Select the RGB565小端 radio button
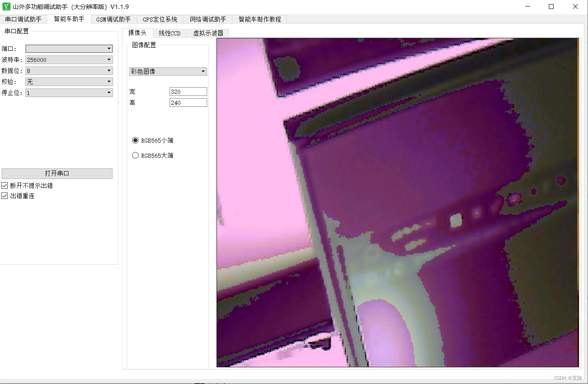Screen dimensions: 588x384 (135, 140)
